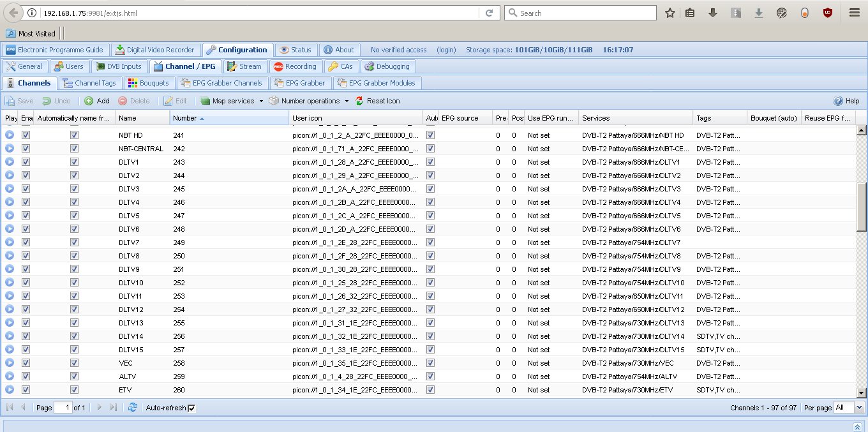Screen dimensions: 868x432
Task: Sort by the User icon column
Action: click(x=355, y=118)
